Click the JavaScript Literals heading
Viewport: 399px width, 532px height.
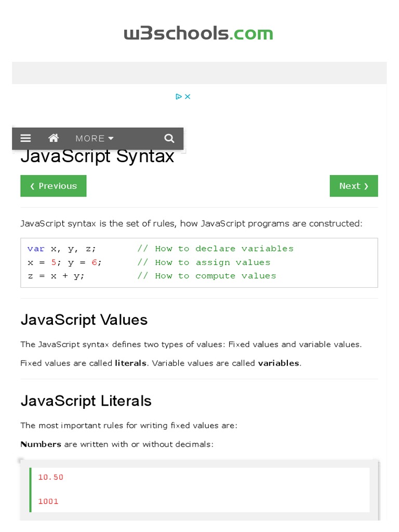point(86,401)
